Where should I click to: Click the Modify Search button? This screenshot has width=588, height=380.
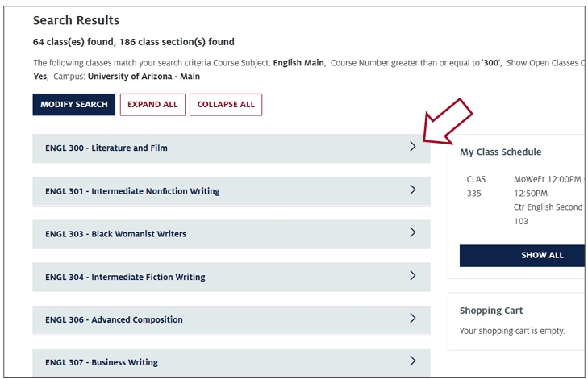[74, 105]
